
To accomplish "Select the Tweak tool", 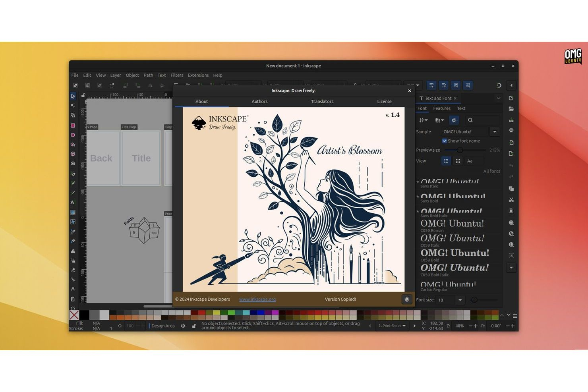I will (73, 251).
